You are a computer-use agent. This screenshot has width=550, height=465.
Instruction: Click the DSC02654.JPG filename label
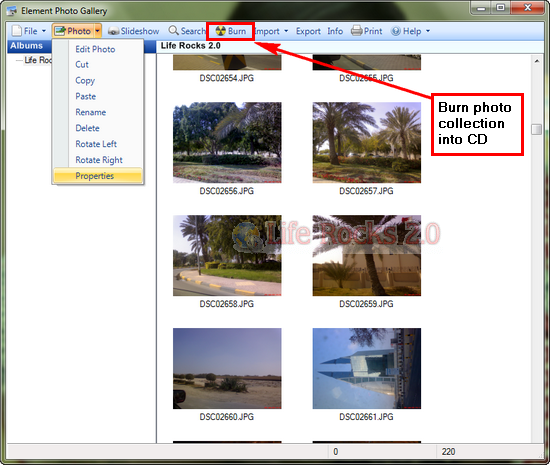pyautogui.click(x=227, y=78)
